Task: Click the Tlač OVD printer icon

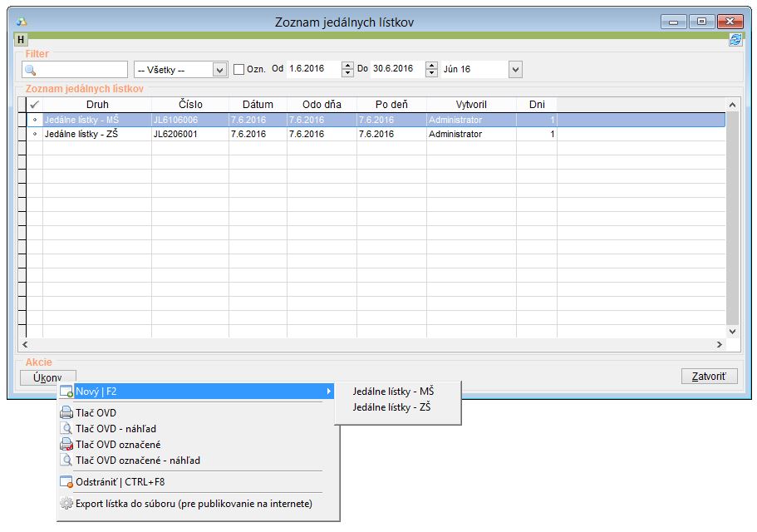Action: [66, 413]
